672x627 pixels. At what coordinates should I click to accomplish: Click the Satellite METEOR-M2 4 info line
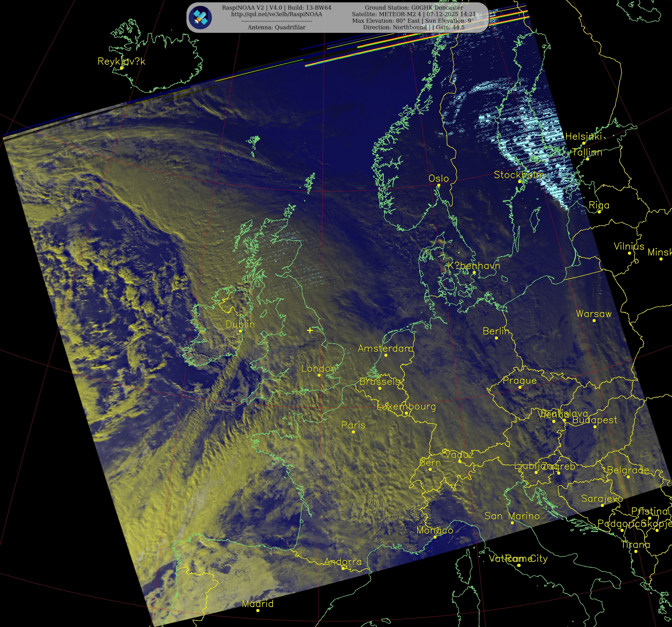pyautogui.click(x=414, y=14)
